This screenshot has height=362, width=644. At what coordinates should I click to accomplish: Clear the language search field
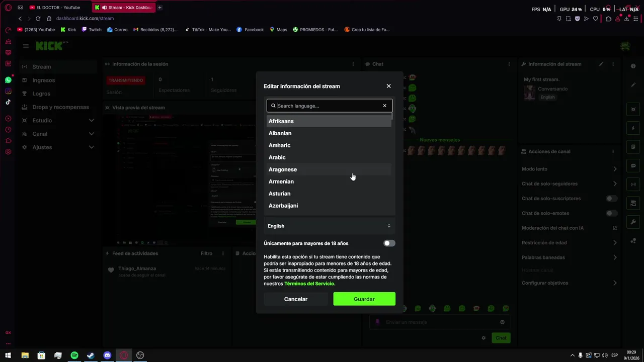pyautogui.click(x=385, y=106)
